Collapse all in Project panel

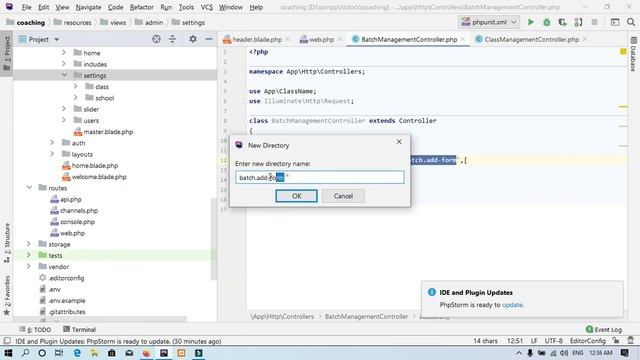[x=172, y=39]
